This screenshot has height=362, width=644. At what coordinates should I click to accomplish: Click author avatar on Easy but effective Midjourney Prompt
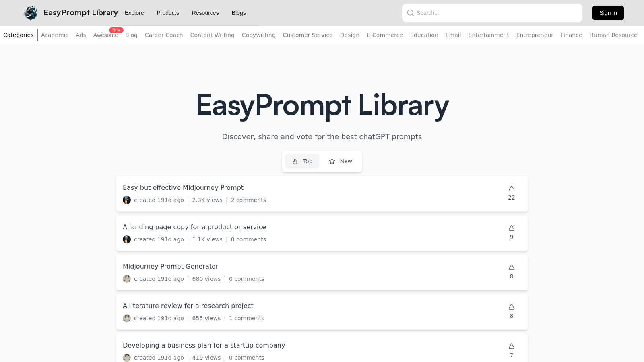click(127, 200)
